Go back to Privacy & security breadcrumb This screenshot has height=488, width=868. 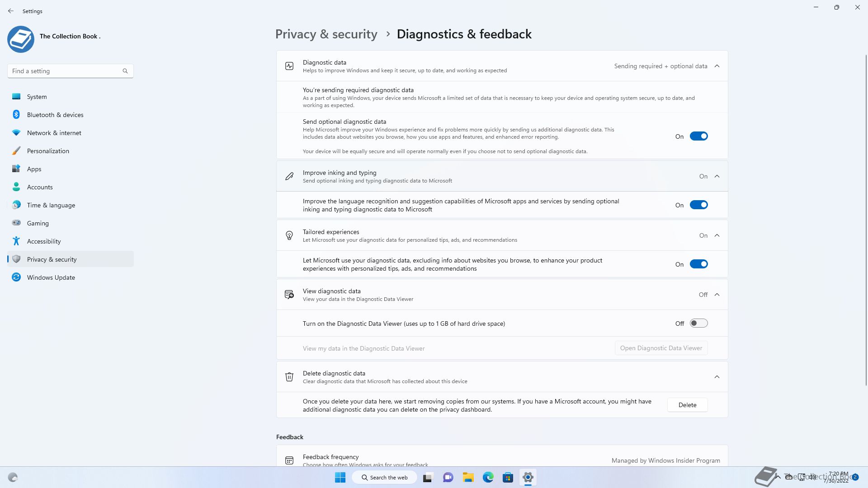coord(326,34)
